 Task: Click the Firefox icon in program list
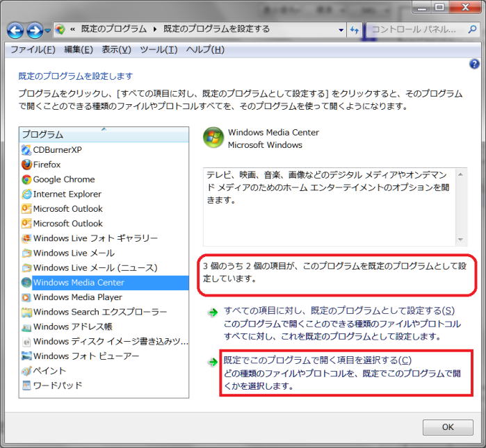pyautogui.click(x=26, y=165)
